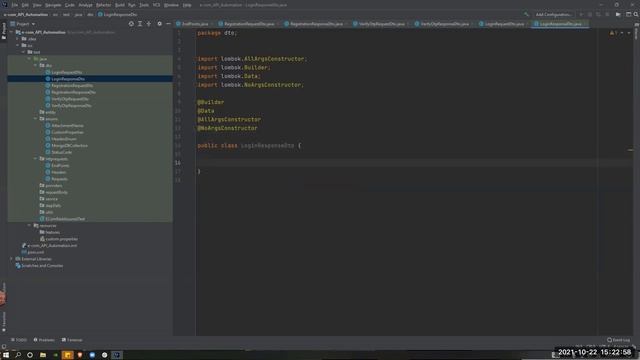640x360 pixels.
Task: Open the Terminal tool window
Action: [x=72, y=340]
